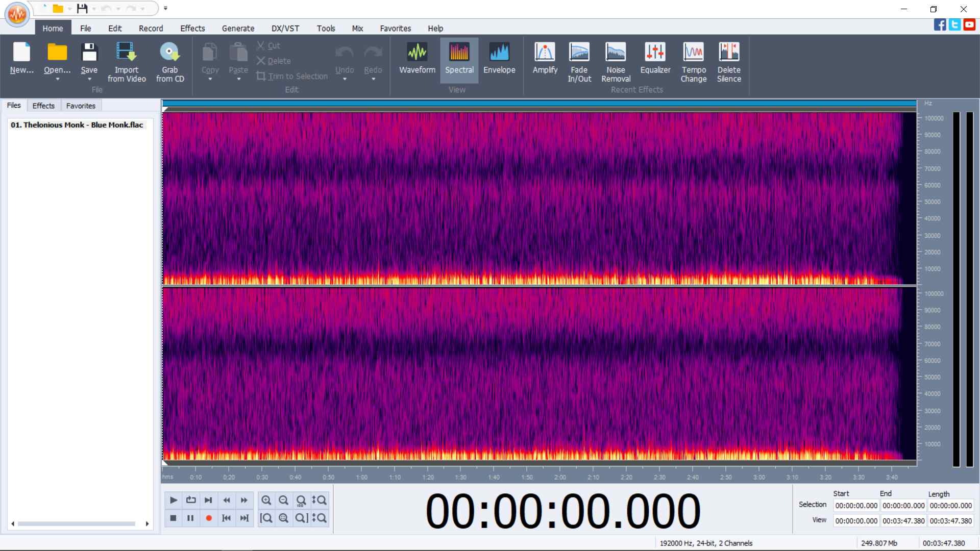Expand quick access save dropdown arrow

[x=94, y=9]
